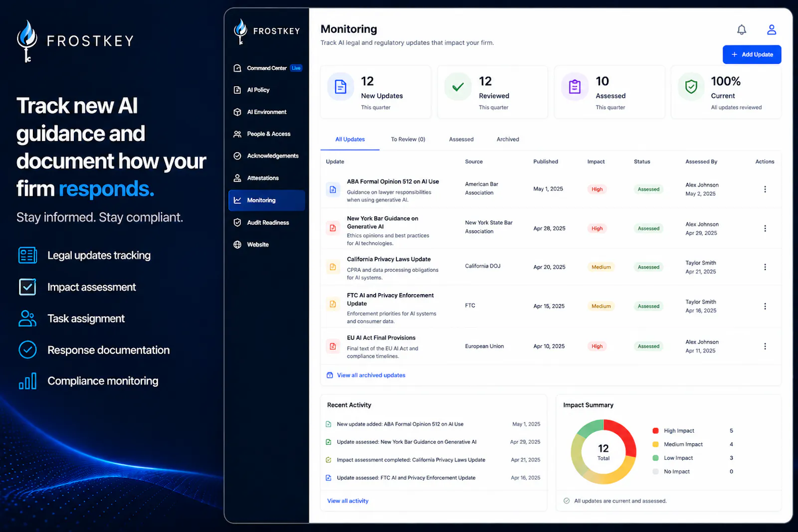
Task: Open ABA Formal Opinion 512 on AI Use
Action: click(393, 181)
